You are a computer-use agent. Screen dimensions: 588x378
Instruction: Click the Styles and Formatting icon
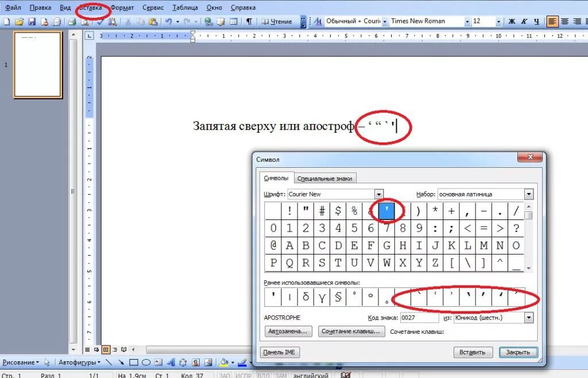(318, 22)
